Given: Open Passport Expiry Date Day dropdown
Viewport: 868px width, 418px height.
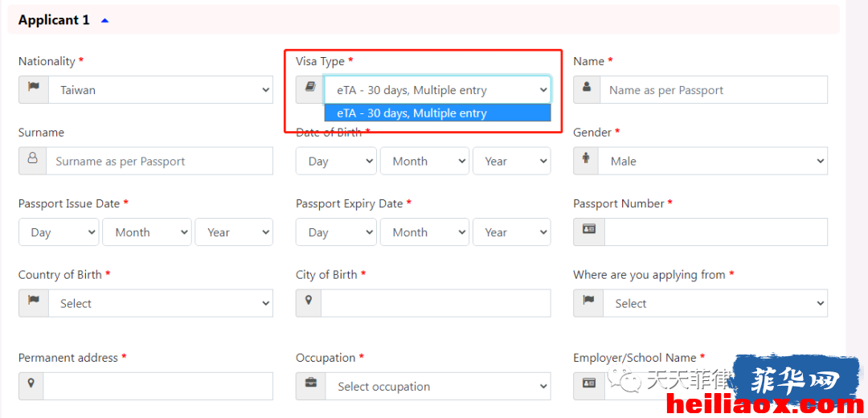Looking at the screenshot, I should pos(336,232).
